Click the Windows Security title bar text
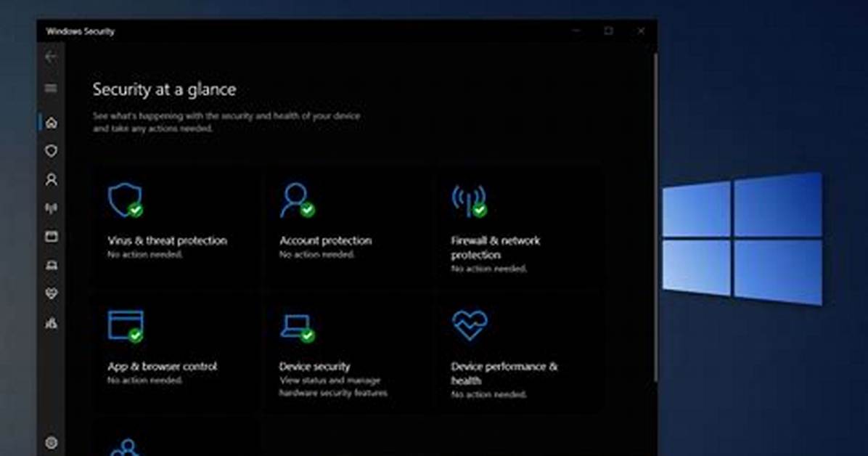This screenshot has width=868, height=456. click(x=81, y=31)
